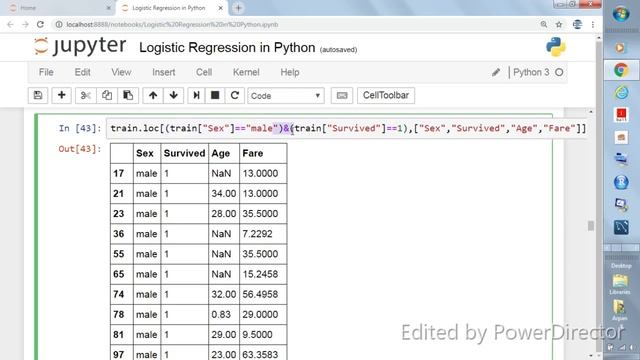640x360 pixels.
Task: Click the age value 34.00
Action: tap(224, 193)
